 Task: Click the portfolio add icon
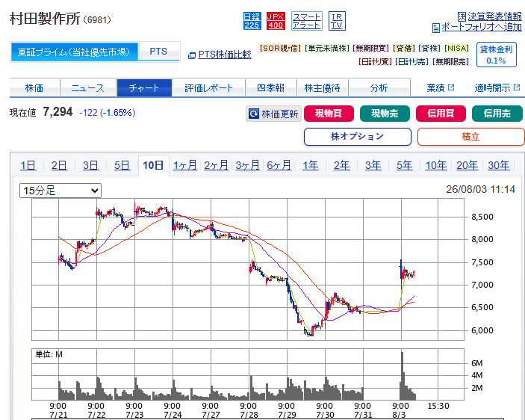click(436, 28)
